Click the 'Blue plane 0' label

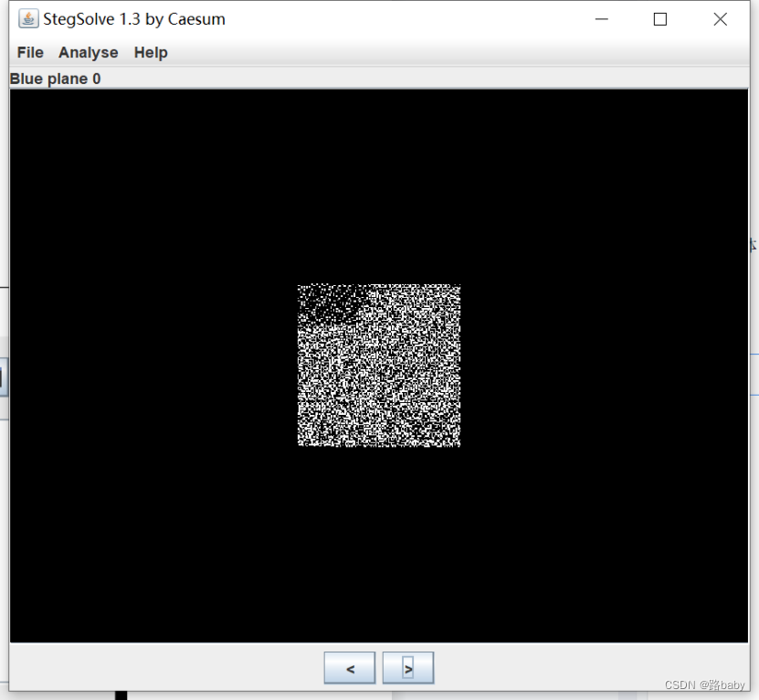click(55, 79)
